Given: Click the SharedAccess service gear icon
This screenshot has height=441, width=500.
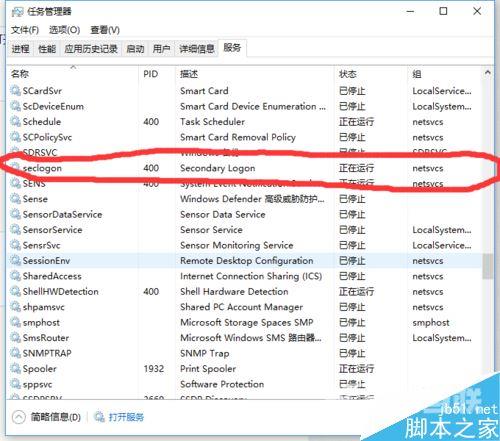Looking at the screenshot, I should point(15,276).
